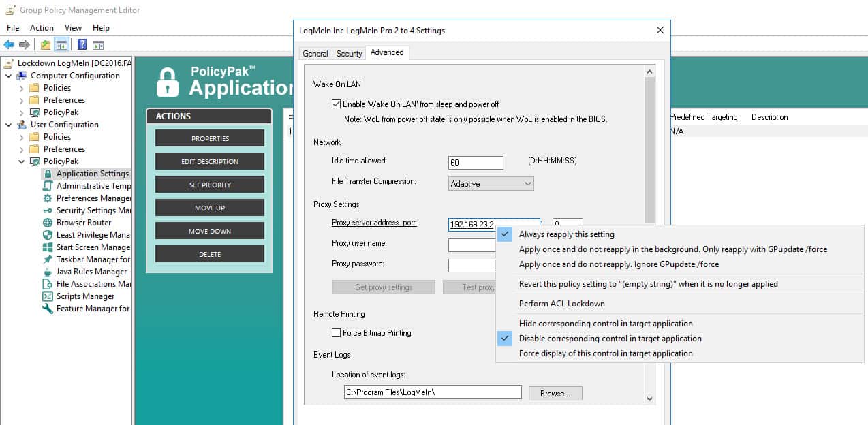Screen dimensions: 868x425
Task: Click the PolicyPak icon under User Configuration
Action: tap(35, 161)
